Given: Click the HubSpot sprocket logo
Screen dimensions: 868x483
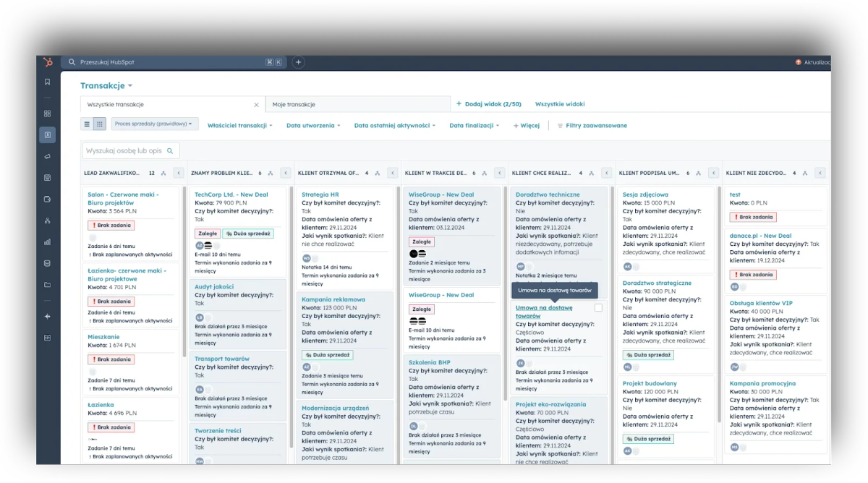Looking at the screenshot, I should point(48,62).
